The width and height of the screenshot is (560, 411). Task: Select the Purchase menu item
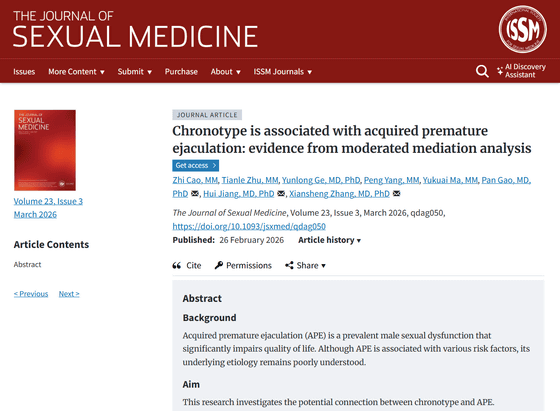[181, 72]
